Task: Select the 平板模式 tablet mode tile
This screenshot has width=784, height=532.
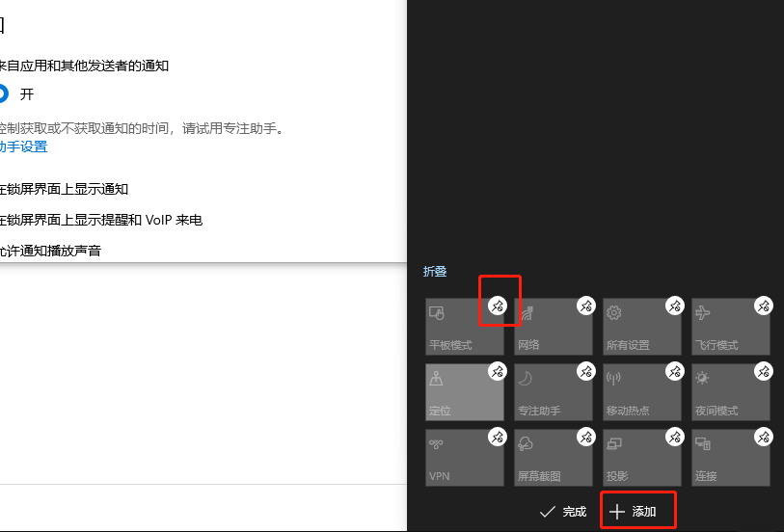Action: [x=465, y=327]
